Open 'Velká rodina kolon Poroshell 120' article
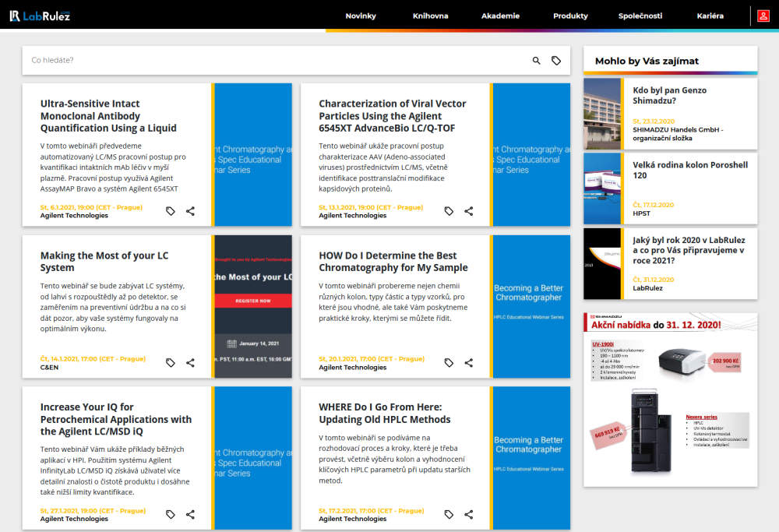The image size is (779, 532). pos(690,170)
